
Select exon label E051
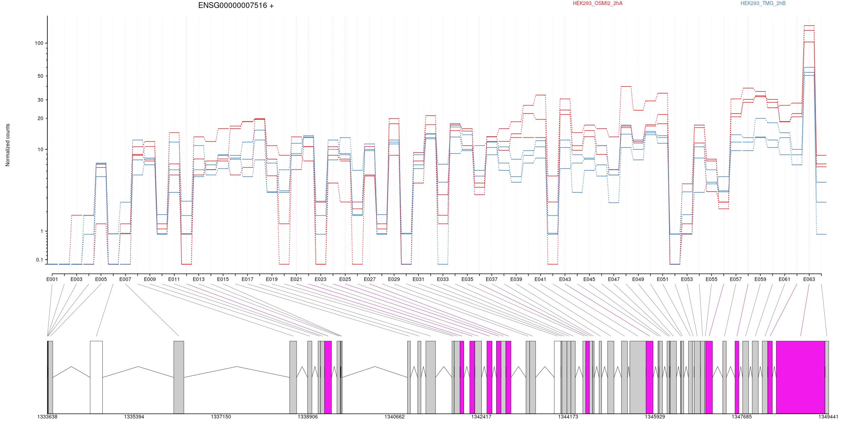[663, 279]
